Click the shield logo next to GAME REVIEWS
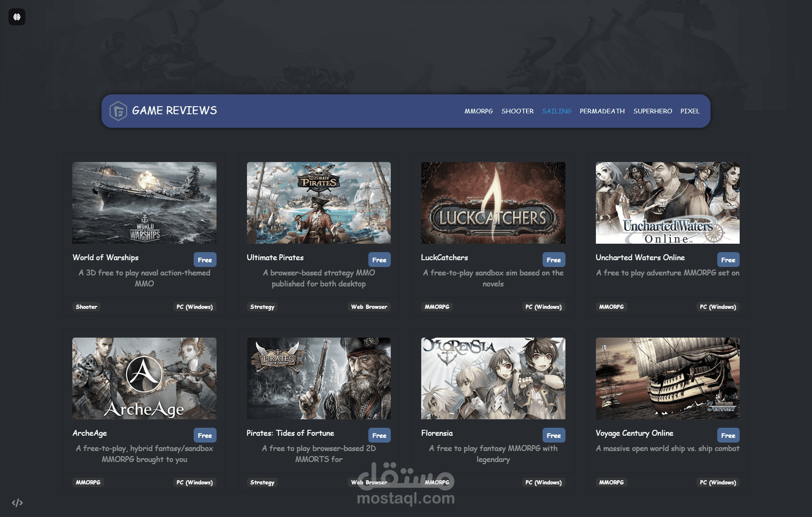The width and height of the screenshot is (812, 517). (118, 110)
